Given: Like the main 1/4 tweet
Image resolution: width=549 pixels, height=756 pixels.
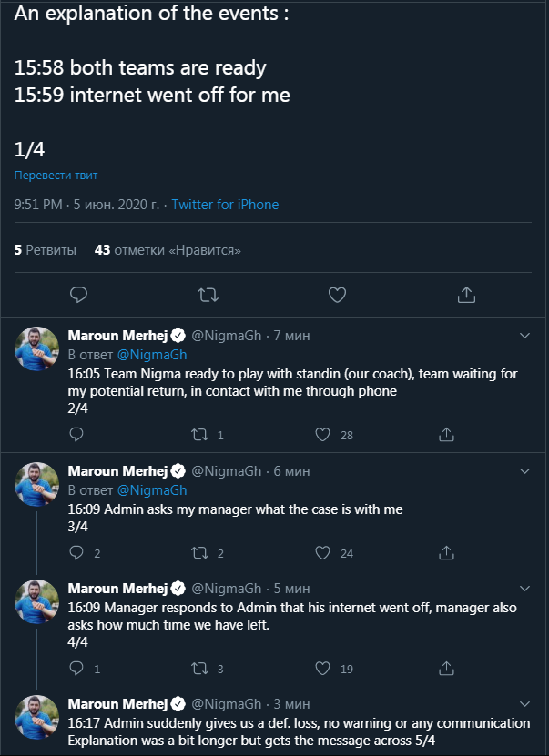Looking at the screenshot, I should click(337, 295).
